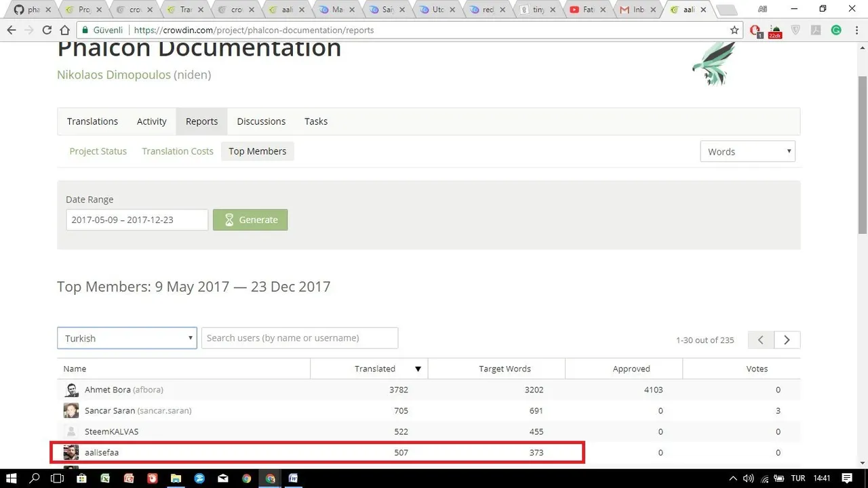Click the TUR keyboard language indicator

(797, 479)
